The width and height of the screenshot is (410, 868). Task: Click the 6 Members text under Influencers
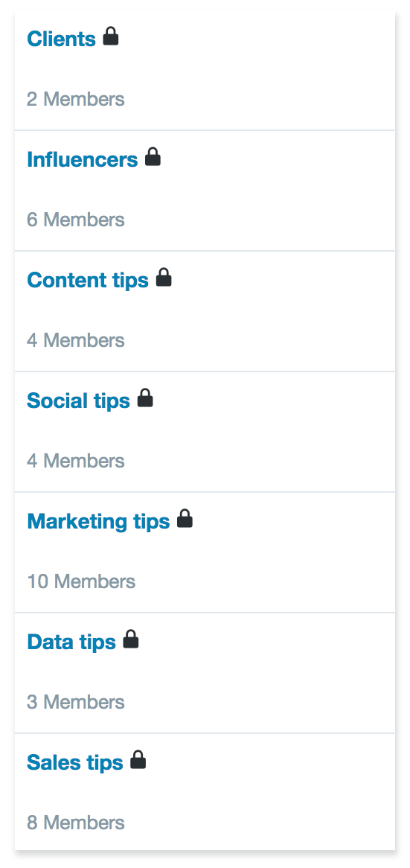(76, 220)
